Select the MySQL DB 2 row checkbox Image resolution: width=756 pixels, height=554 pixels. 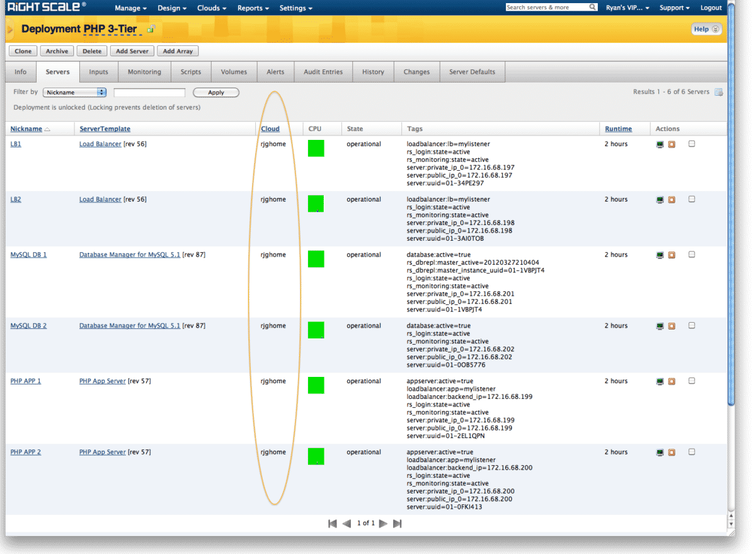(692, 326)
